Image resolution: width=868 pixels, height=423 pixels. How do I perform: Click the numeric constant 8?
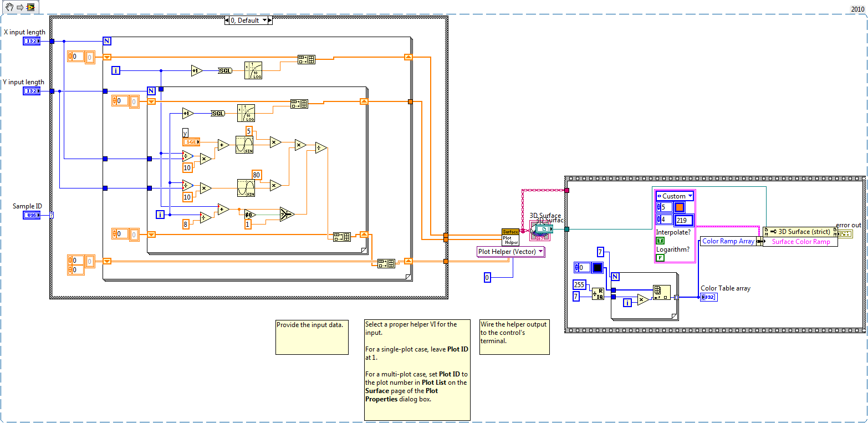tap(186, 224)
